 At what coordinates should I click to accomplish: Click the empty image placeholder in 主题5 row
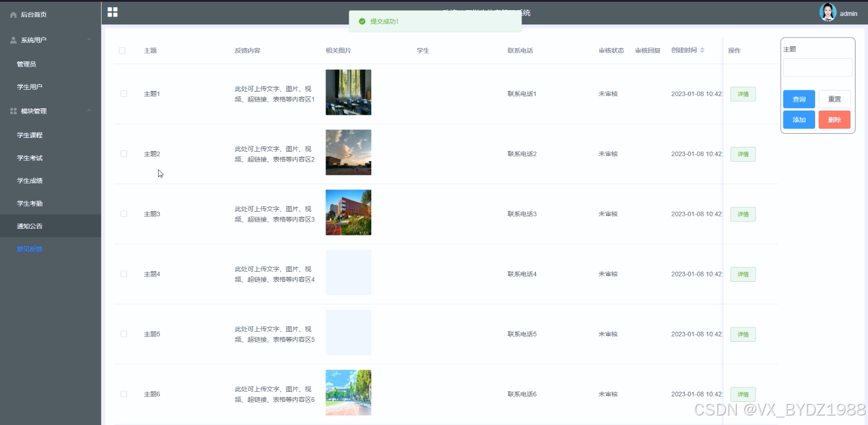click(x=348, y=332)
